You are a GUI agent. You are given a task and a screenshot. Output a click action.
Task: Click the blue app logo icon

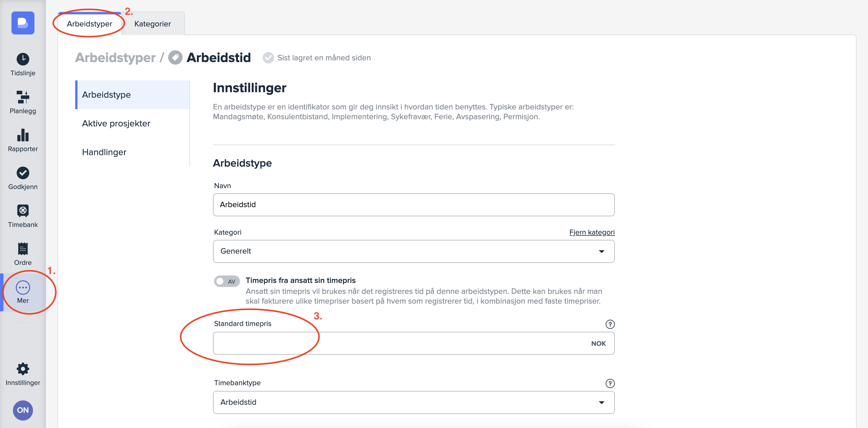tap(23, 23)
